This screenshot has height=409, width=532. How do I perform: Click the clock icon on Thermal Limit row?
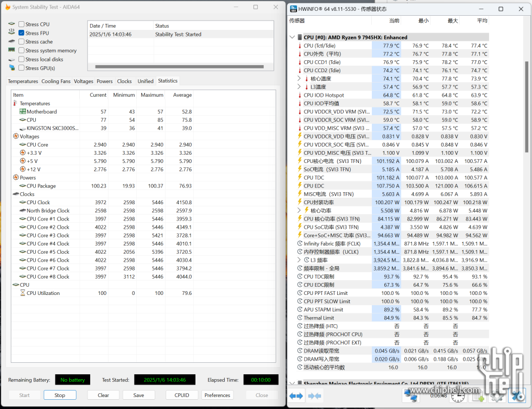pyautogui.click(x=300, y=318)
